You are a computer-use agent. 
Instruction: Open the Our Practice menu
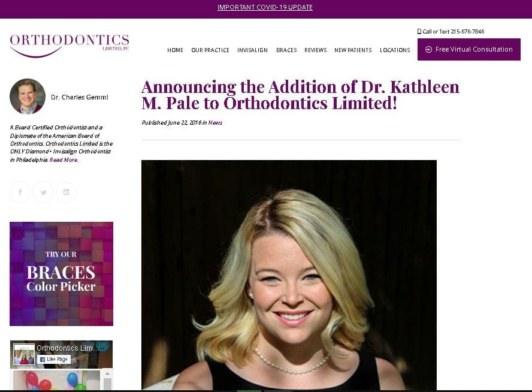210,50
